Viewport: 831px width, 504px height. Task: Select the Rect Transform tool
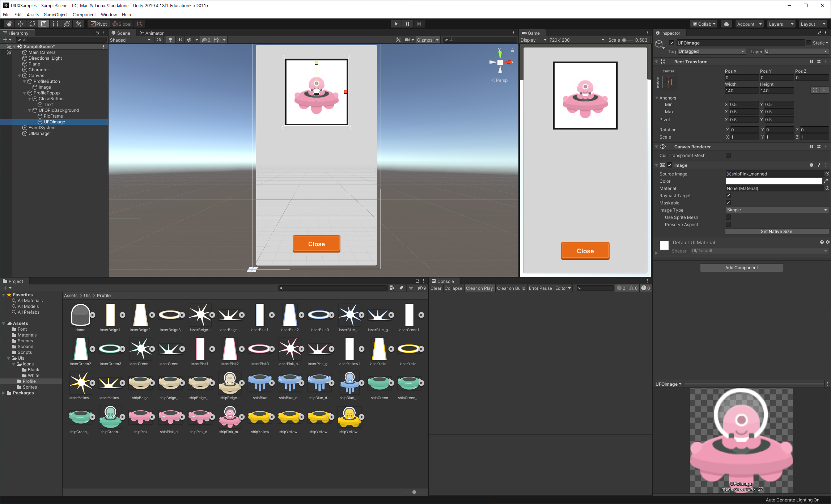click(x=55, y=24)
